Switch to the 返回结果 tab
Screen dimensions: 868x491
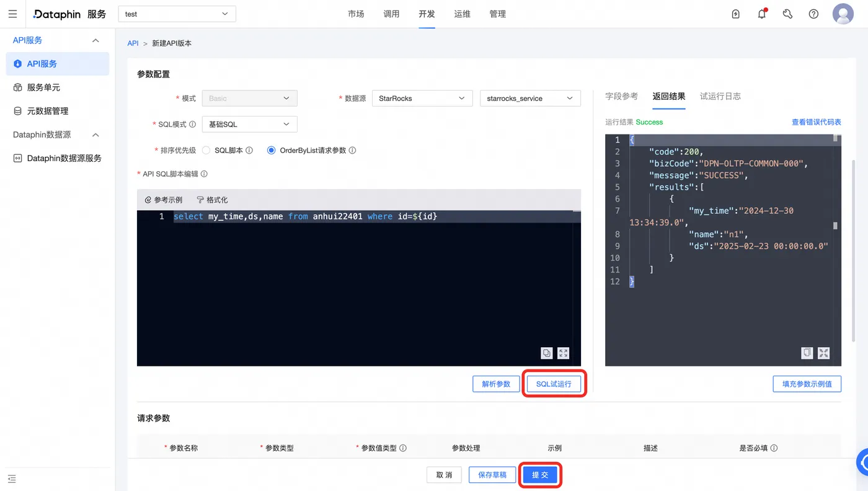[669, 96]
